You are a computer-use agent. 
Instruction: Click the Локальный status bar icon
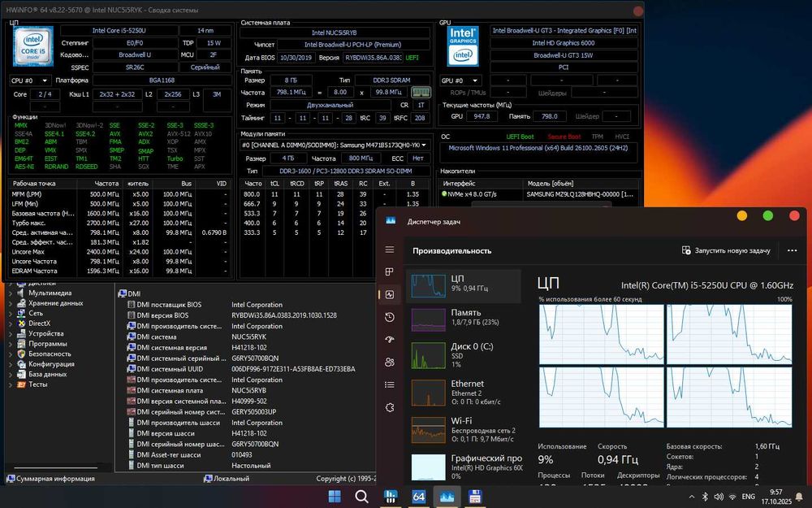click(x=208, y=479)
